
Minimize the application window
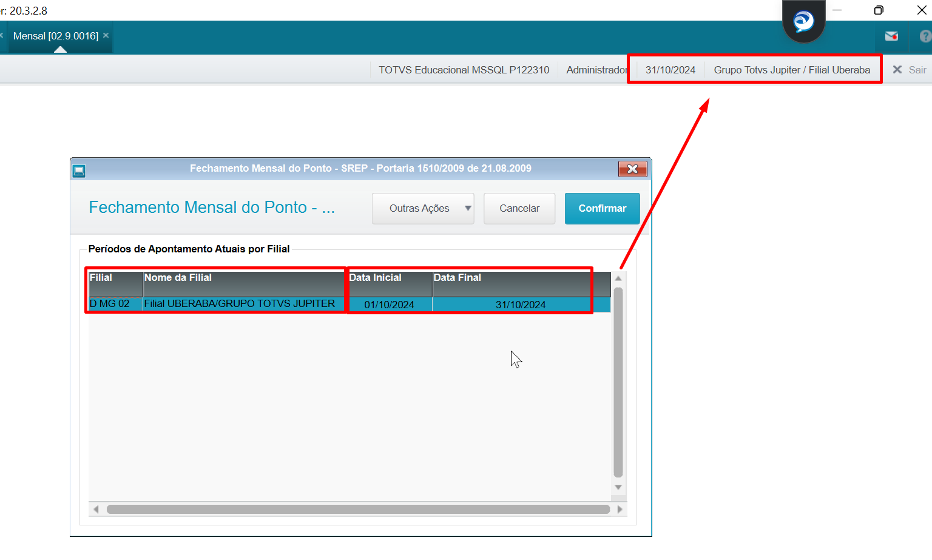click(837, 10)
